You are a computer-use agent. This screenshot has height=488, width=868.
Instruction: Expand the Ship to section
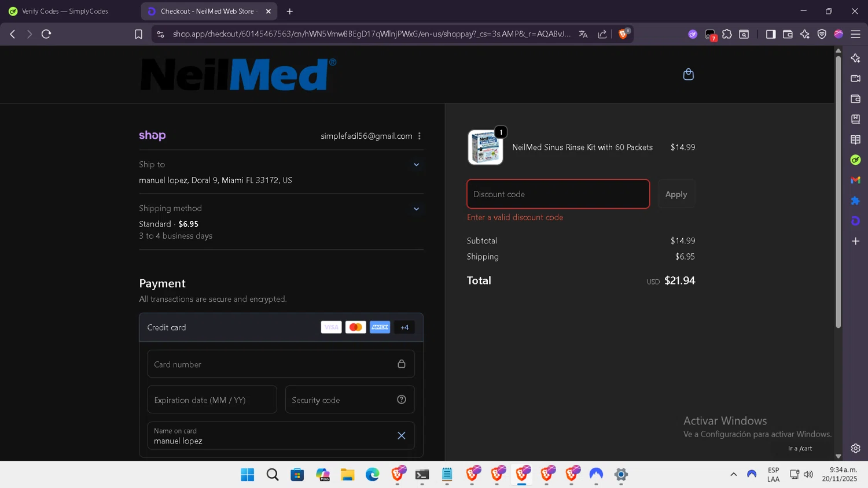(416, 165)
